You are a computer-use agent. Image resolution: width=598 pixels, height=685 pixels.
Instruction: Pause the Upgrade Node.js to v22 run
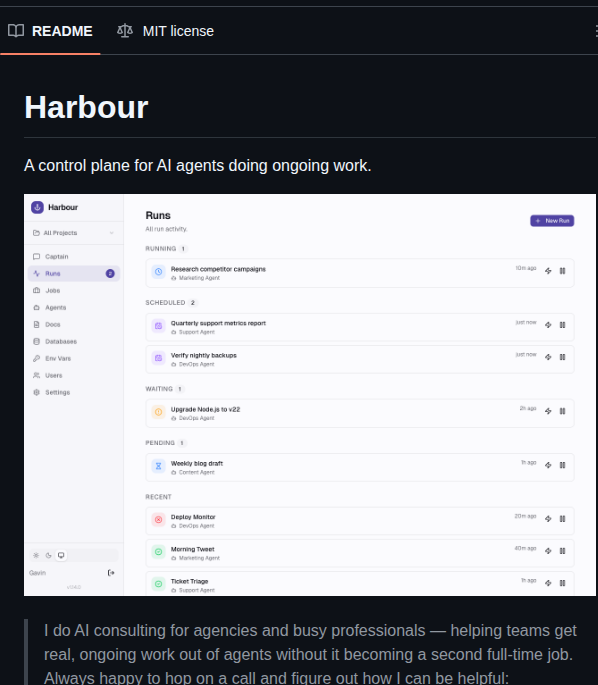coord(563,411)
